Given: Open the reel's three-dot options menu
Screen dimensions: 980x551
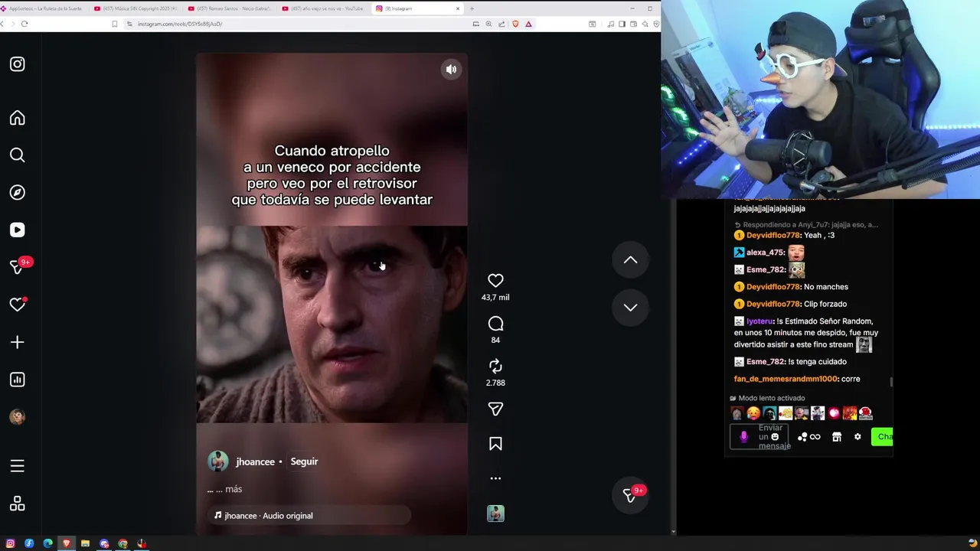Looking at the screenshot, I should coord(495,478).
